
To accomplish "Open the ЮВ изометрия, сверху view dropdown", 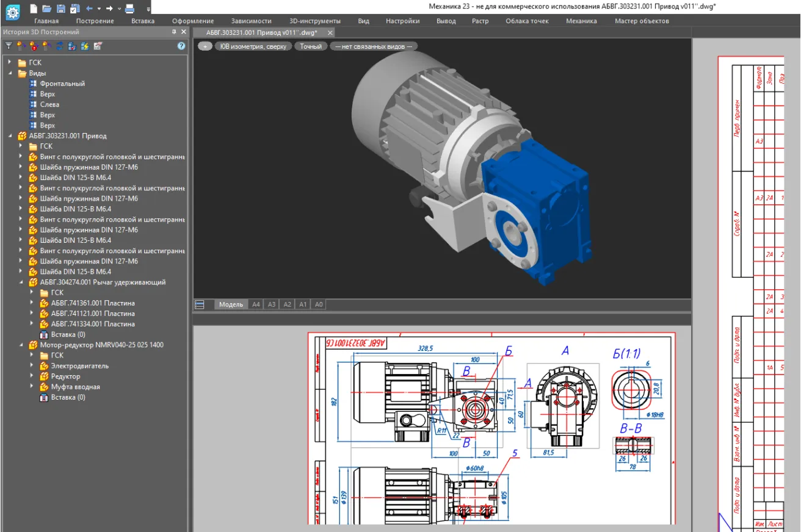I will [x=253, y=46].
